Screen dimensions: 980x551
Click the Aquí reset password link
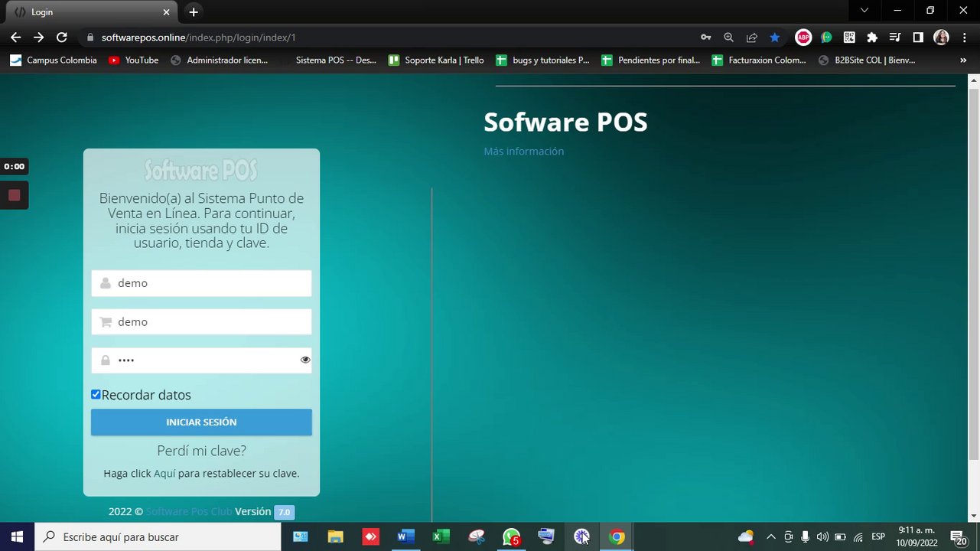tap(164, 474)
